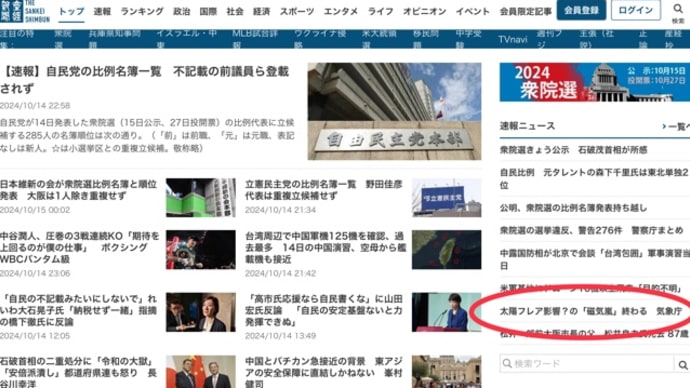Open the 一覧へ link beside 速報ニュース

click(676, 127)
